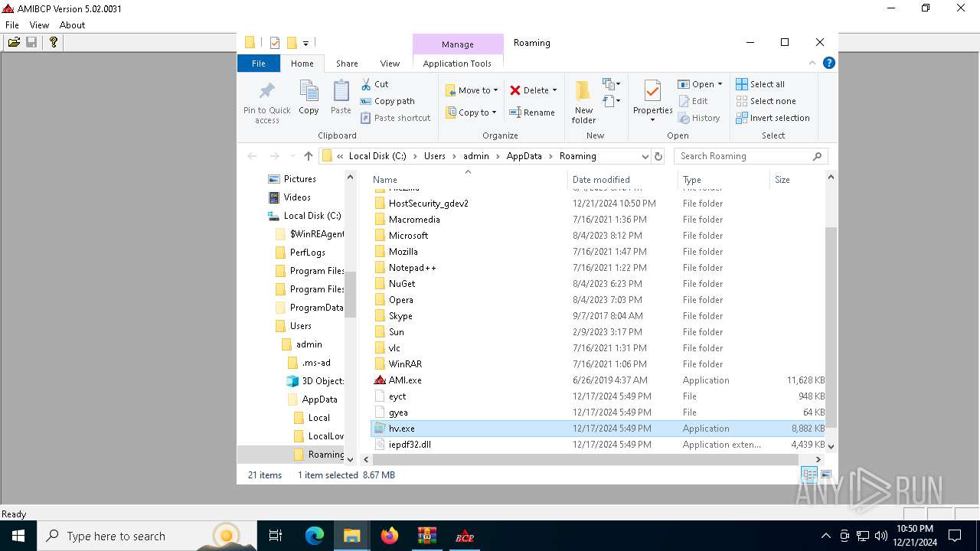The image size is (980, 551).
Task: Open Firefox from the taskbar
Action: 390,536
